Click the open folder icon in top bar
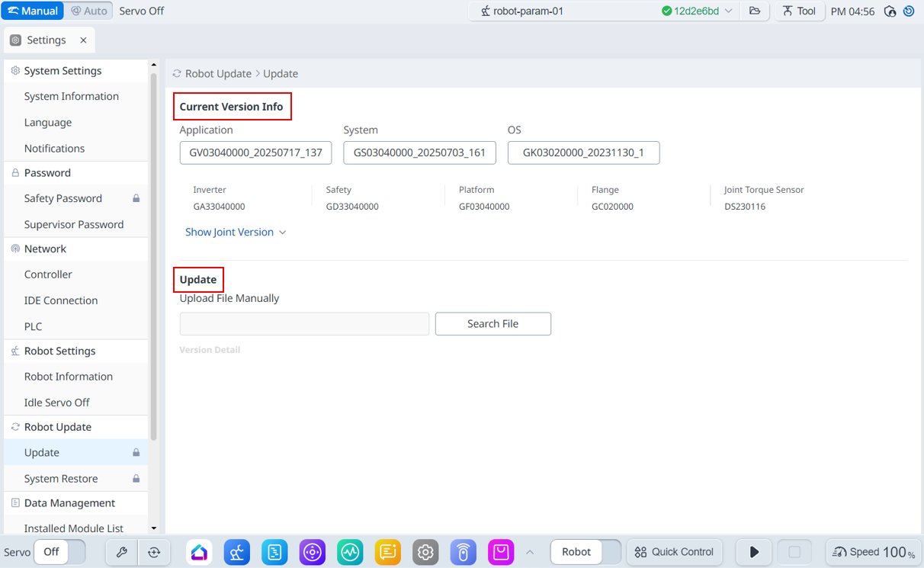Viewport: 924px width, 568px height. coord(755,11)
